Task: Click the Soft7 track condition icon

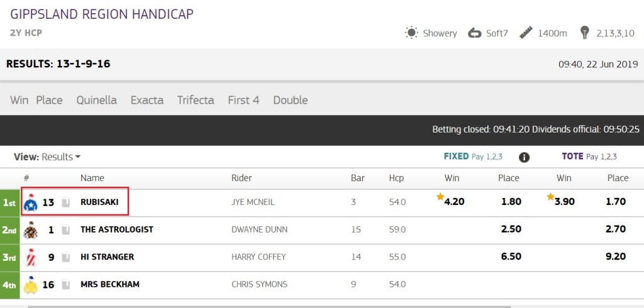Action: tap(475, 33)
